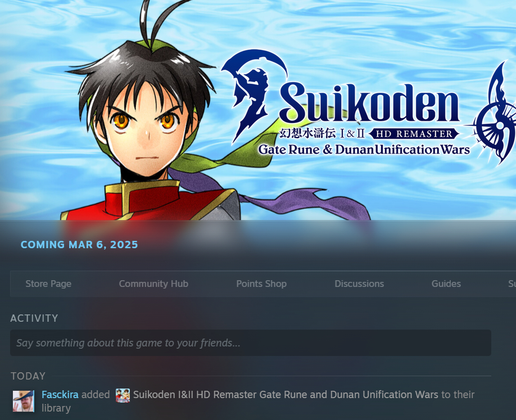Click the Suikoden title logo text
This screenshot has width=516, height=420.
pyautogui.click(x=369, y=103)
